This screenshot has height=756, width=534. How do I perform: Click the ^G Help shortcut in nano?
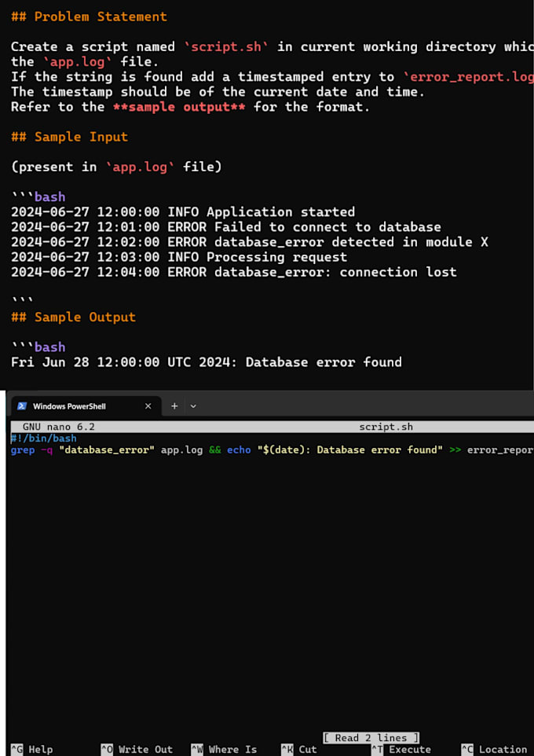click(31, 749)
